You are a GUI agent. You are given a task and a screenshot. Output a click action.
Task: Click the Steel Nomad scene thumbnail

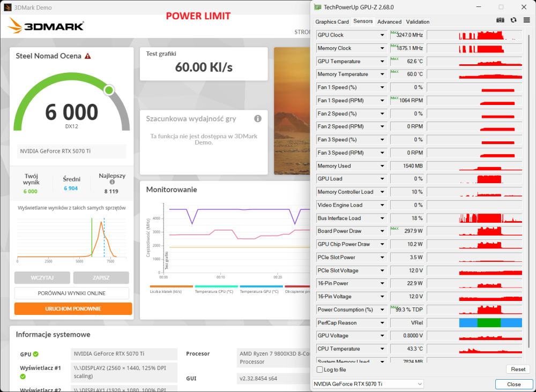(x=292, y=111)
